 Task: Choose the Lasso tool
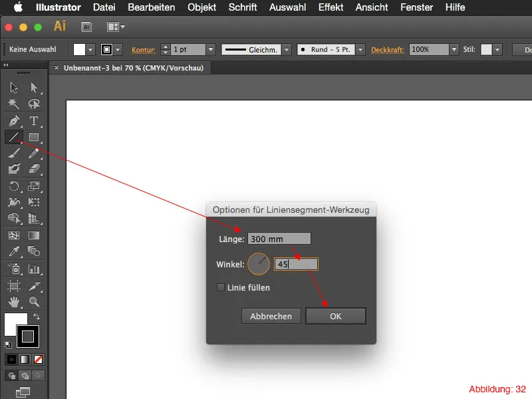34,104
